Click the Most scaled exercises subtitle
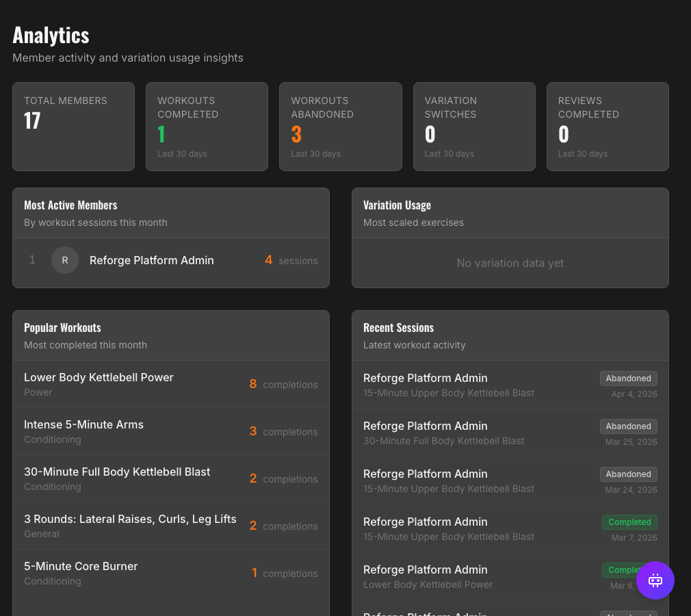Screen dimensions: 691x616 click(413, 222)
